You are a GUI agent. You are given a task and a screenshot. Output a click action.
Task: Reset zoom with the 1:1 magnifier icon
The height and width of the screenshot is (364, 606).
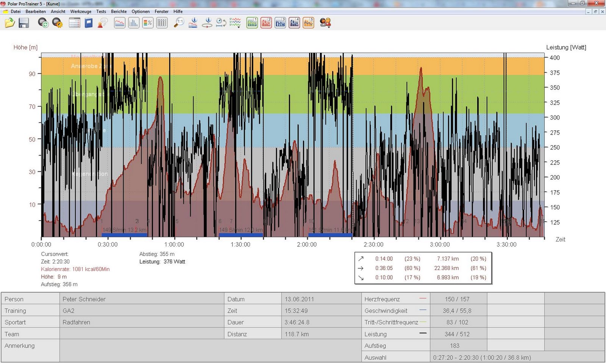[x=179, y=23]
